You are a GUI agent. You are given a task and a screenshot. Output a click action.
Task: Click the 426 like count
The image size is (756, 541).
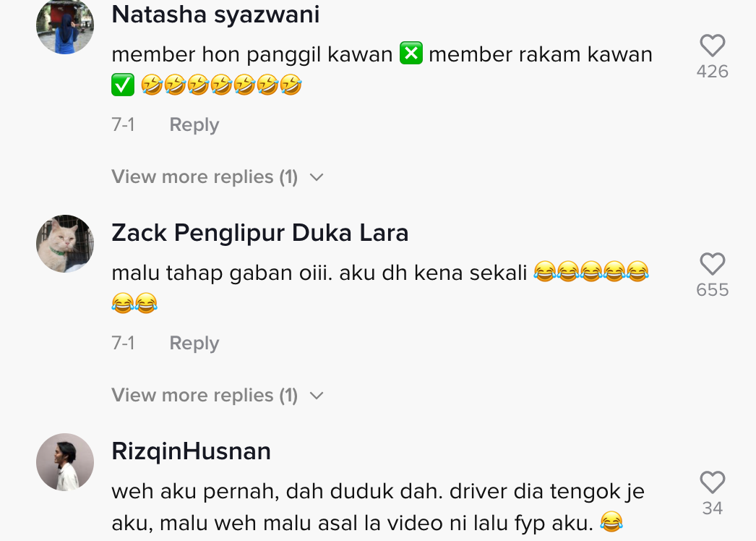pos(712,72)
